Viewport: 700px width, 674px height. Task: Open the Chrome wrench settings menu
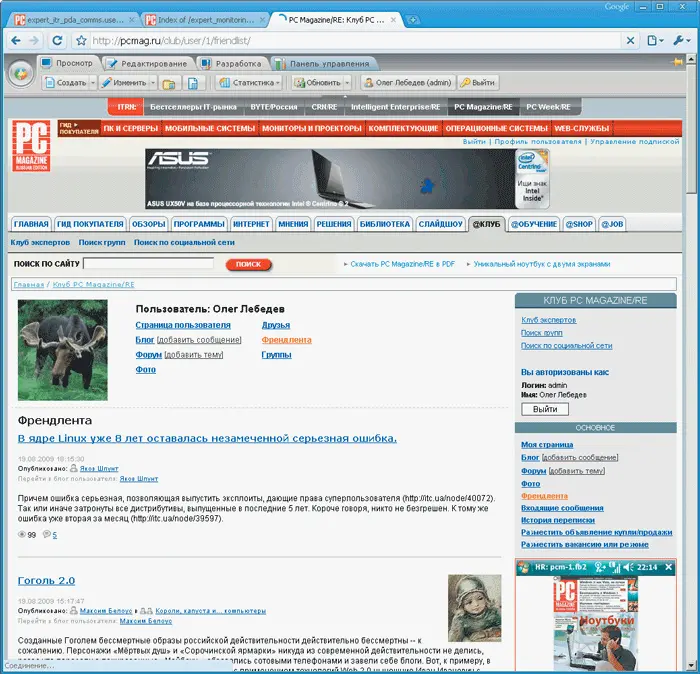pyautogui.click(x=682, y=41)
